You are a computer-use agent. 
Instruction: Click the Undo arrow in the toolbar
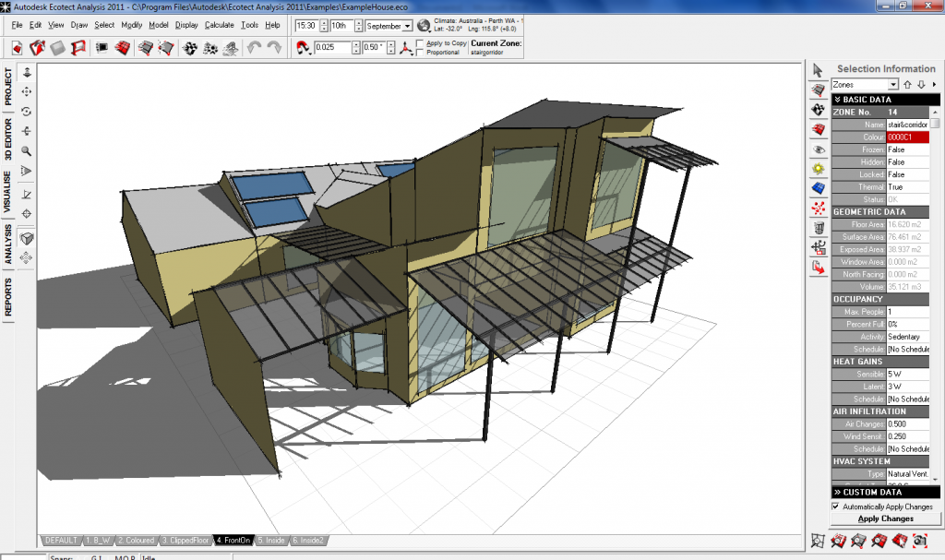click(x=253, y=48)
